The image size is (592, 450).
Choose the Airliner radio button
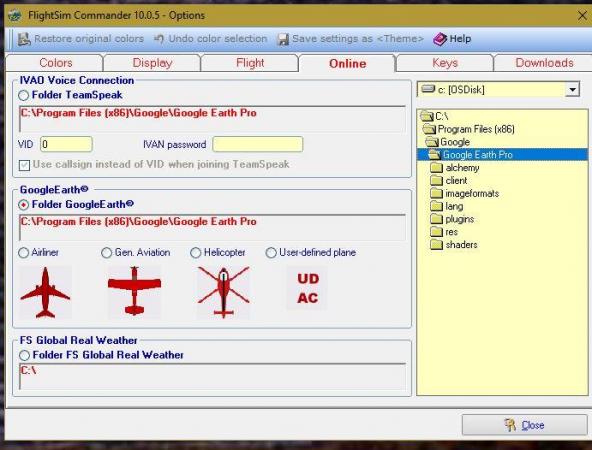[23, 253]
